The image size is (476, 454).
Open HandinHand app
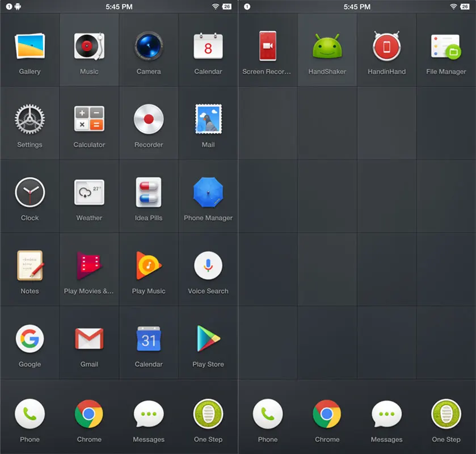(x=387, y=46)
